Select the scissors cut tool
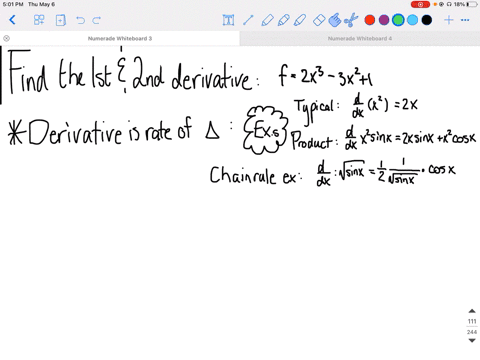Image resolution: width=480 pixels, height=360 pixels. (x=351, y=20)
